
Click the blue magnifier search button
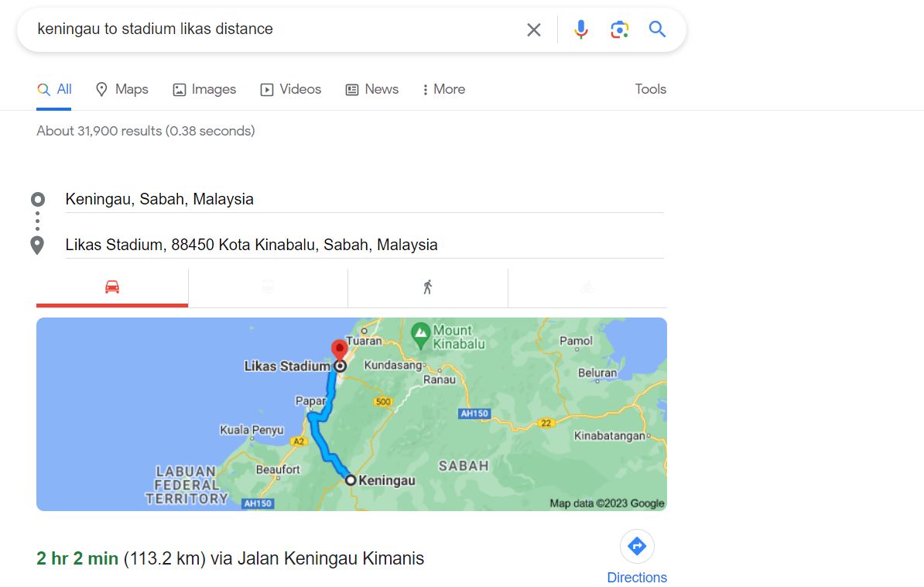click(657, 29)
